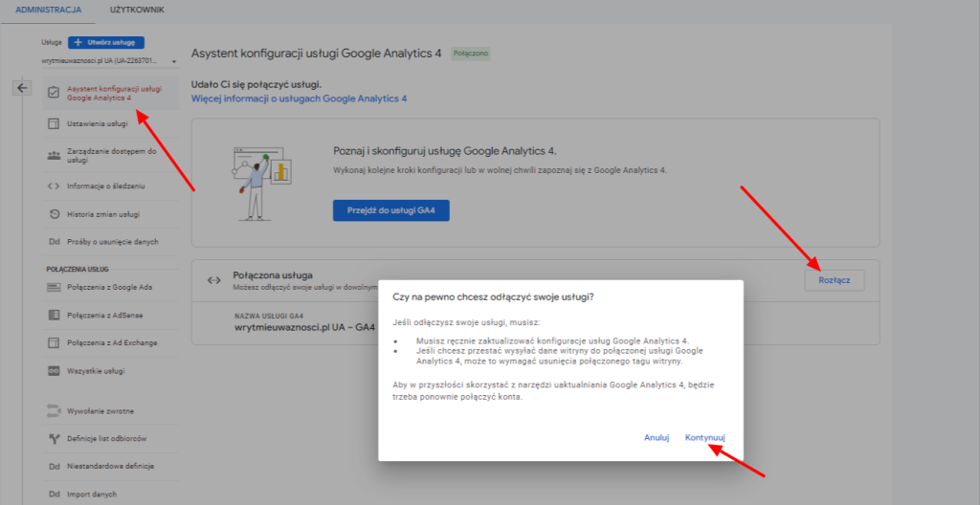
Task: Open Asystent konfiguracji usługi Google Analytics 4
Action: 109,93
